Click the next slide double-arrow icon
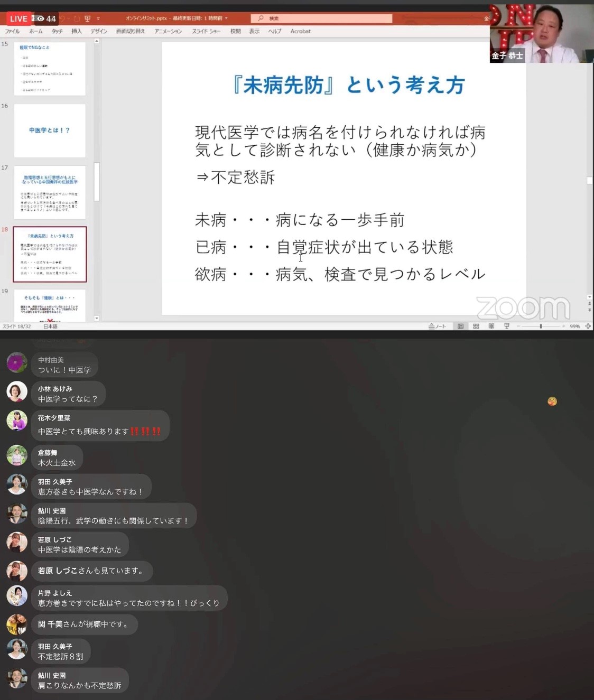 coord(590,310)
